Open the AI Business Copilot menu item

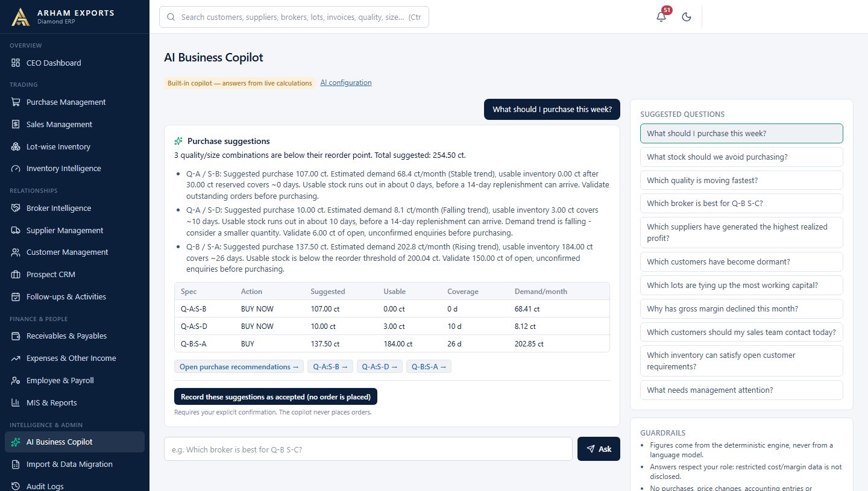(75, 442)
